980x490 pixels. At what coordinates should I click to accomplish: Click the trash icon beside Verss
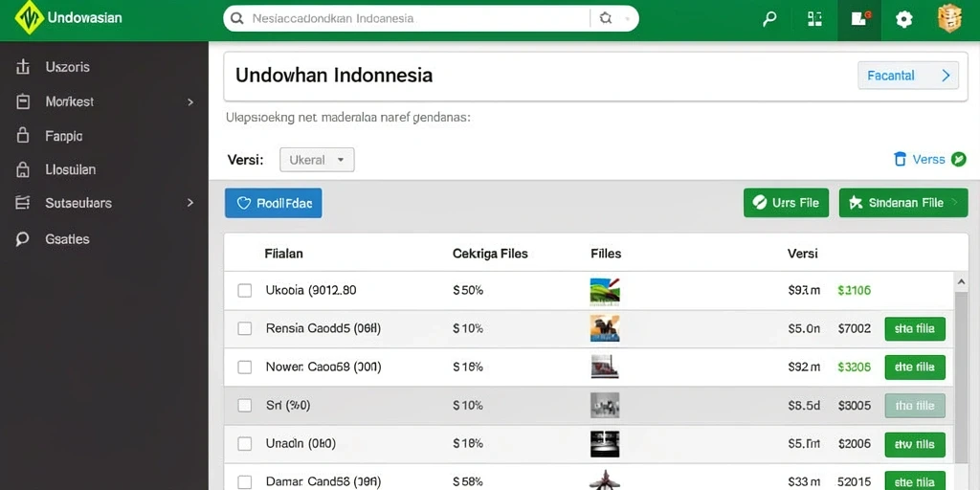(900, 160)
